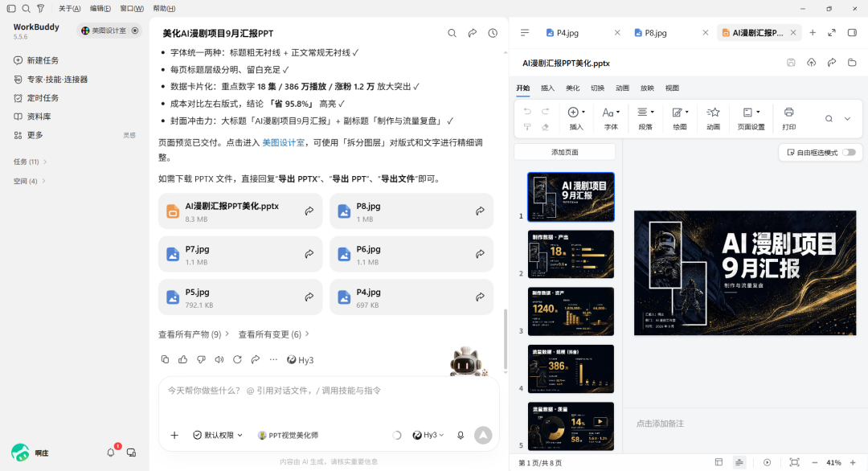The width and height of the screenshot is (868, 471).
Task: Toggle the 美图设计室 mode indicator
Action: (x=134, y=31)
